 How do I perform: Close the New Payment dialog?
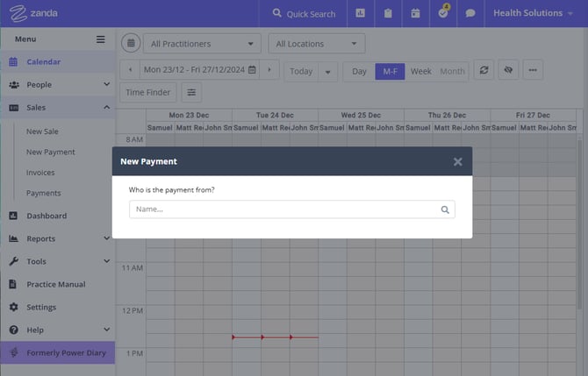[457, 161]
